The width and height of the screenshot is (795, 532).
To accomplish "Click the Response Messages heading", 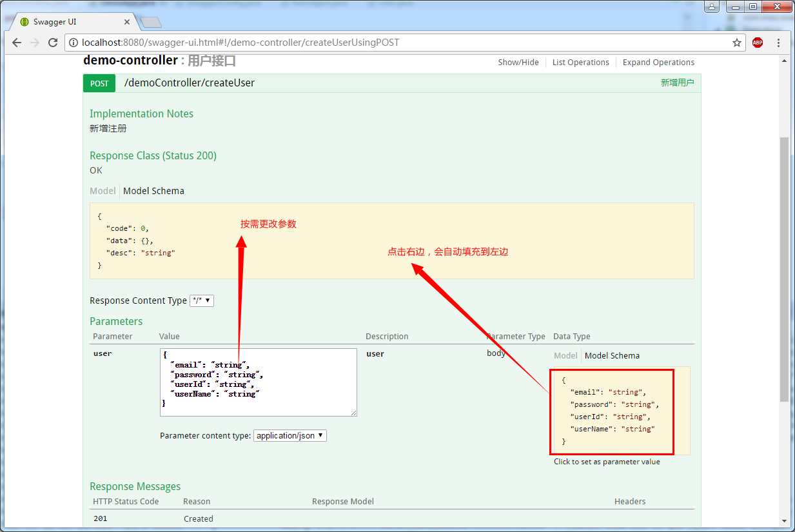I will tap(135, 486).
